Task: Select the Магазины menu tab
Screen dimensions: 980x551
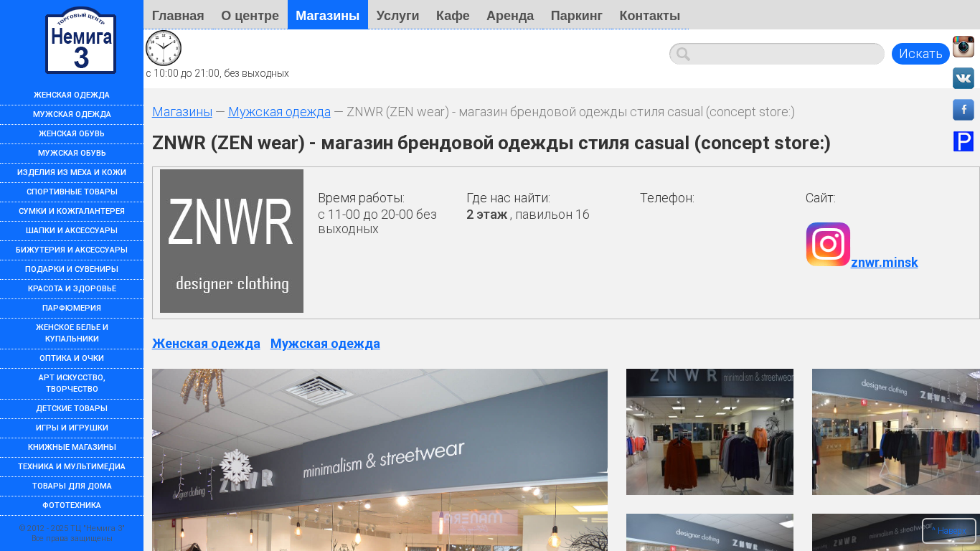Action: (x=328, y=15)
